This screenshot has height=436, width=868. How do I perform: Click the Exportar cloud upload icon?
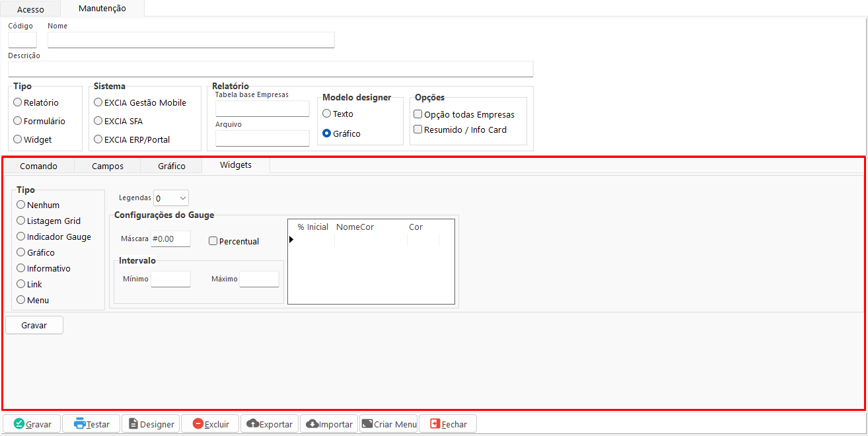pyautogui.click(x=252, y=424)
